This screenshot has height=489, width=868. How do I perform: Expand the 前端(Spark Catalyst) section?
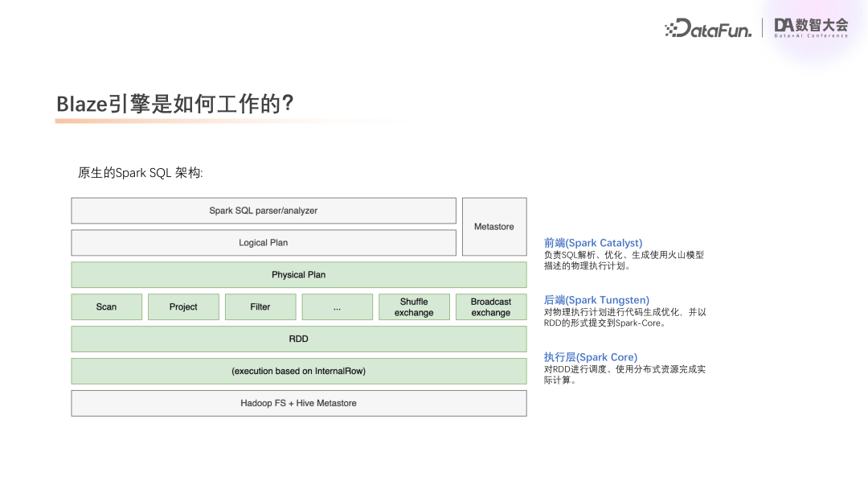[593, 242]
